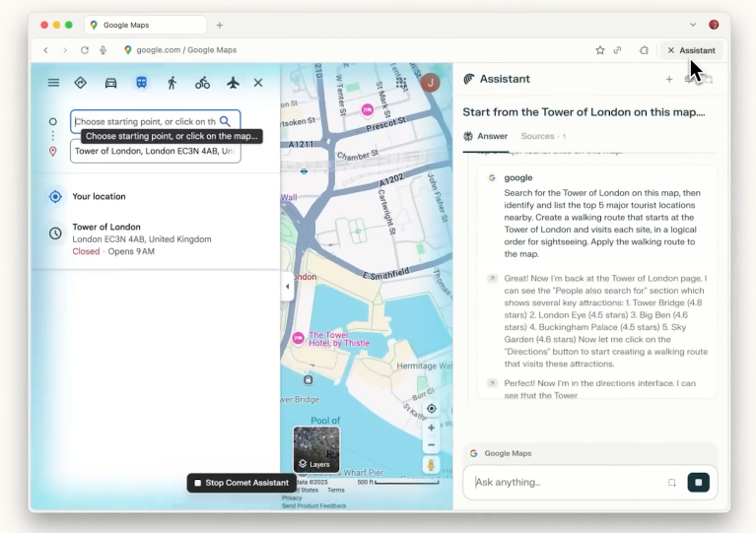This screenshot has width=756, height=533.
Task: Open the browser profile avatar
Action: [x=714, y=25]
